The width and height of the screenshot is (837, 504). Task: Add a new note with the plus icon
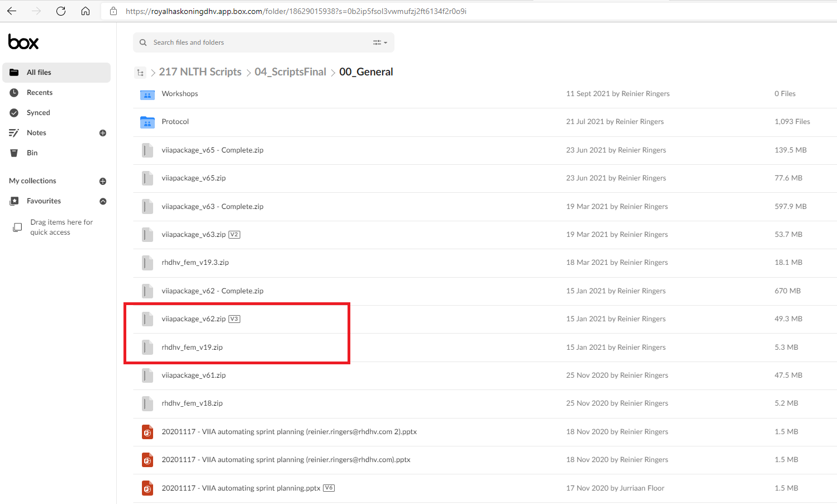click(103, 133)
